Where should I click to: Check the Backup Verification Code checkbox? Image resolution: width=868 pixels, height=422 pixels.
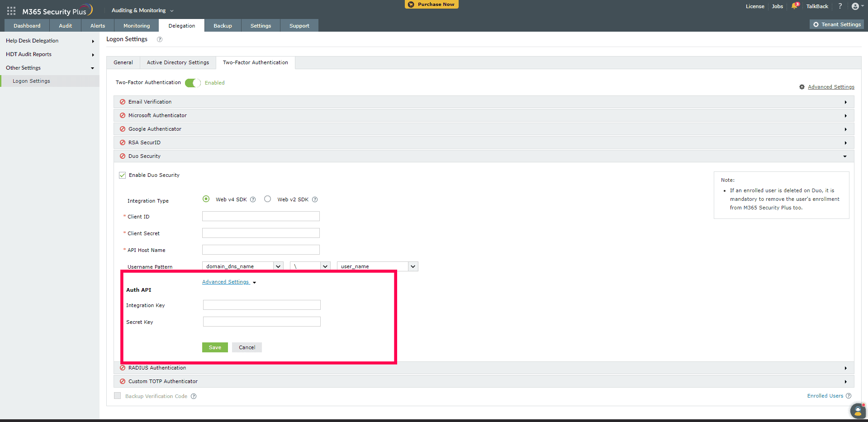click(118, 396)
